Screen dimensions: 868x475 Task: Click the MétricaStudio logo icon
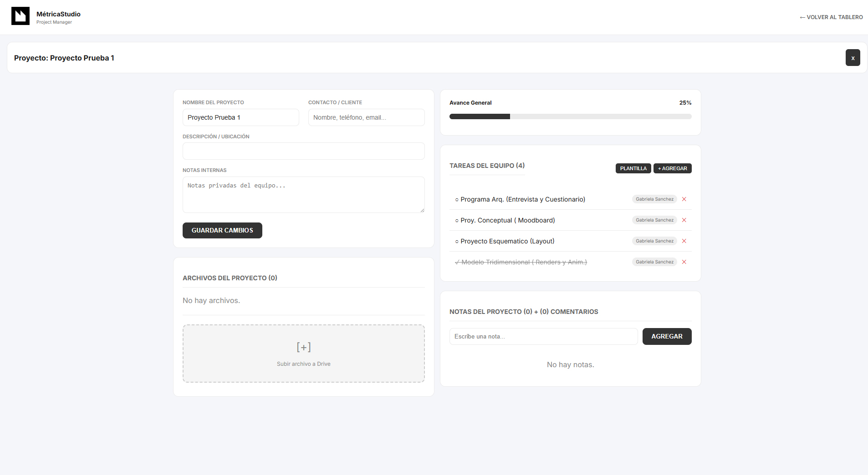(x=20, y=16)
